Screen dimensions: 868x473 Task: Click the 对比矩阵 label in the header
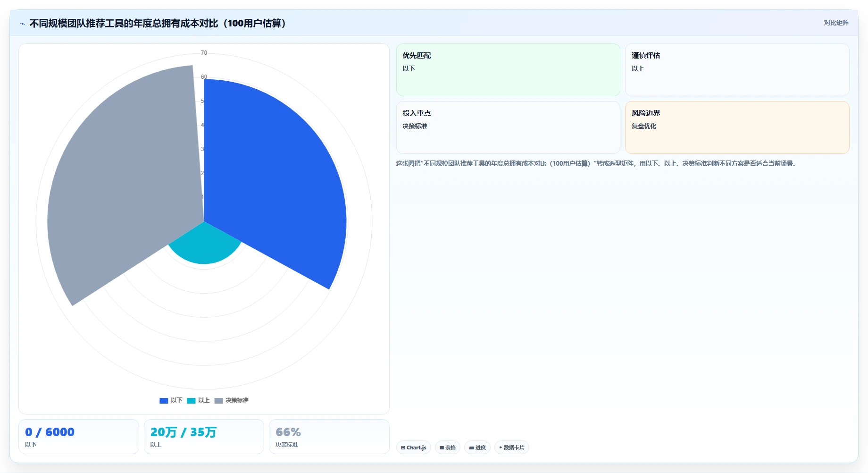click(x=836, y=23)
